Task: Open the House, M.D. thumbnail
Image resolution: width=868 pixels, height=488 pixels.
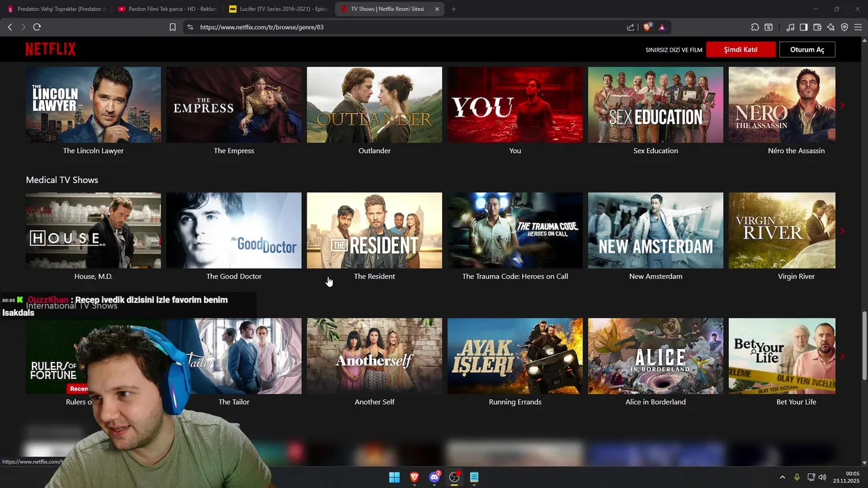Action: tap(94, 230)
